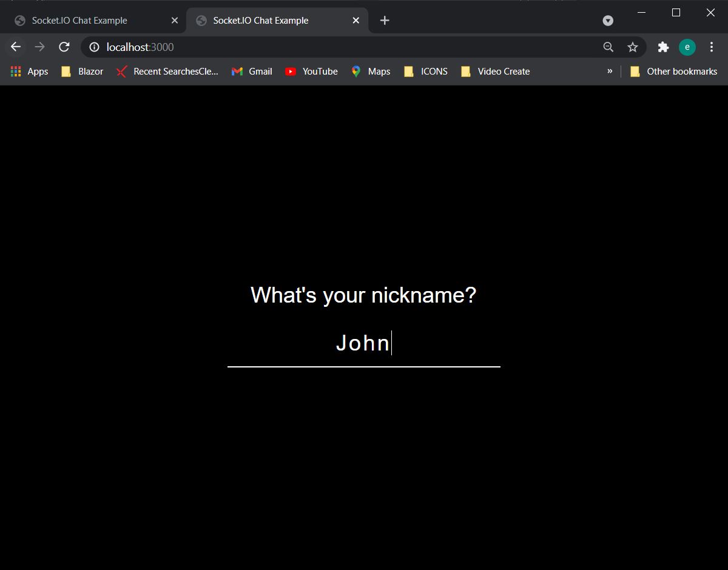728x570 pixels.
Task: Expand the ICONS bookmark folder
Action: pyautogui.click(x=426, y=71)
